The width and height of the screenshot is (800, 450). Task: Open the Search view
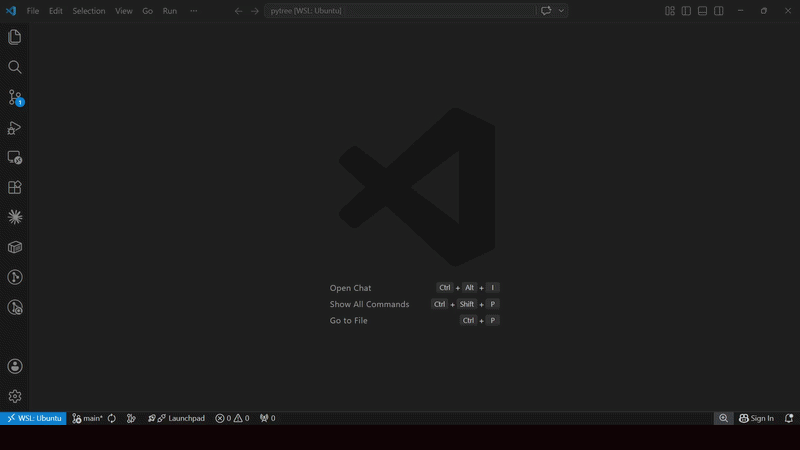pos(14,67)
